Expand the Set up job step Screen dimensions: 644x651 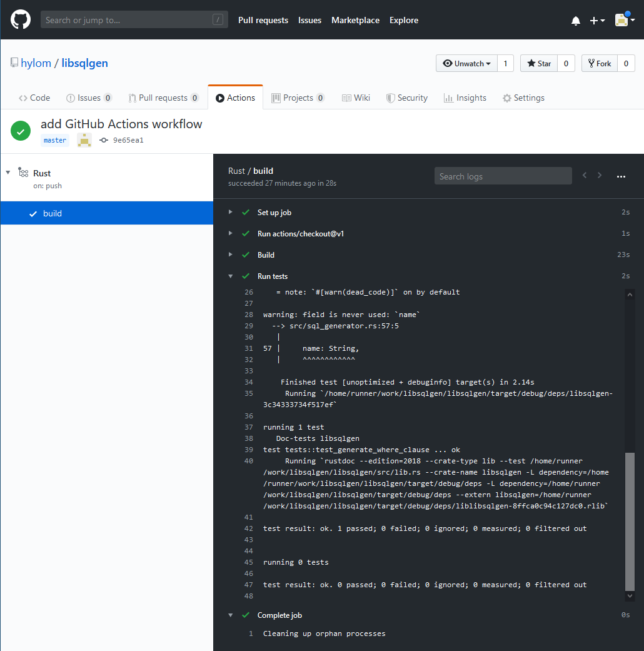coord(231,212)
